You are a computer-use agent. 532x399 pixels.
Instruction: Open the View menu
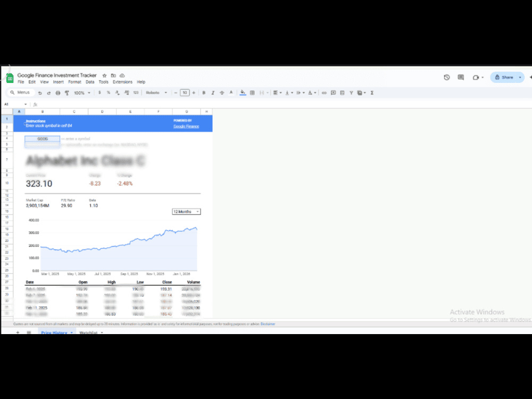pyautogui.click(x=45, y=82)
